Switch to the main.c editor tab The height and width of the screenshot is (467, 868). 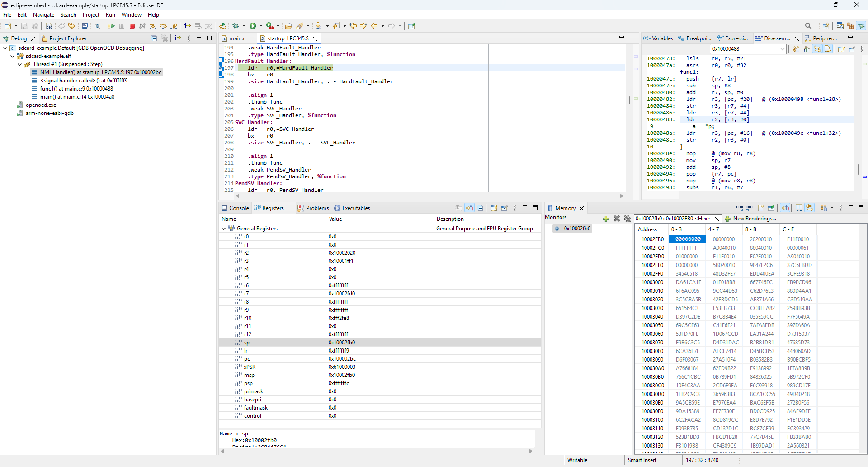point(237,38)
